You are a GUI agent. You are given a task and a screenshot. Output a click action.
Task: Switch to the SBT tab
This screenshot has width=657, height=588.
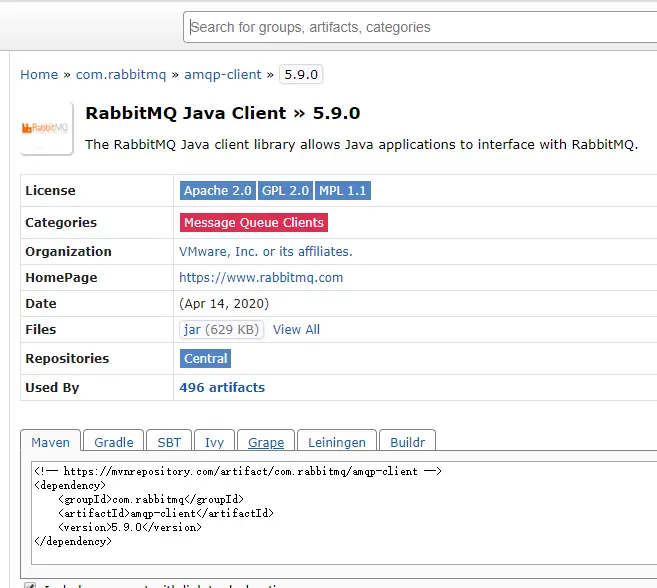[x=169, y=441]
